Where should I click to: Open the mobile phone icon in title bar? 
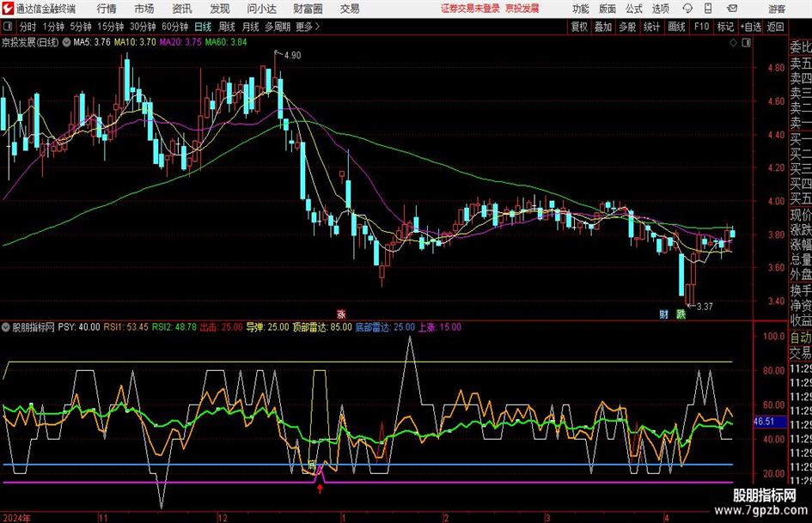coord(708,9)
